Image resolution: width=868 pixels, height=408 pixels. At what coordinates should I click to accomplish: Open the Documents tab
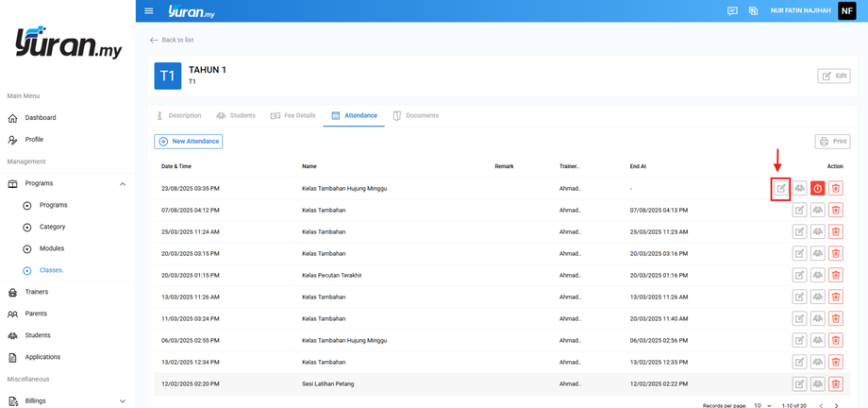tap(416, 115)
